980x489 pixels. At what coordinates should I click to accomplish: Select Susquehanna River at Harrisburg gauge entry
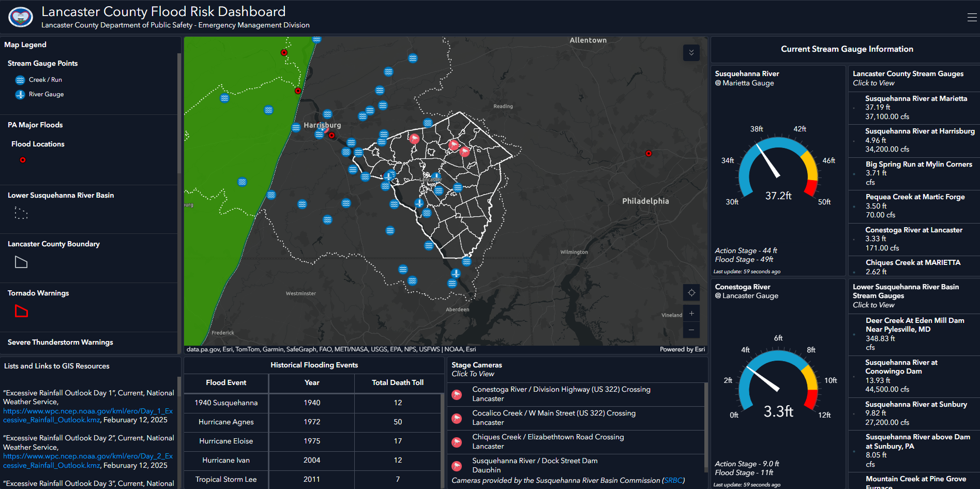[919, 140]
